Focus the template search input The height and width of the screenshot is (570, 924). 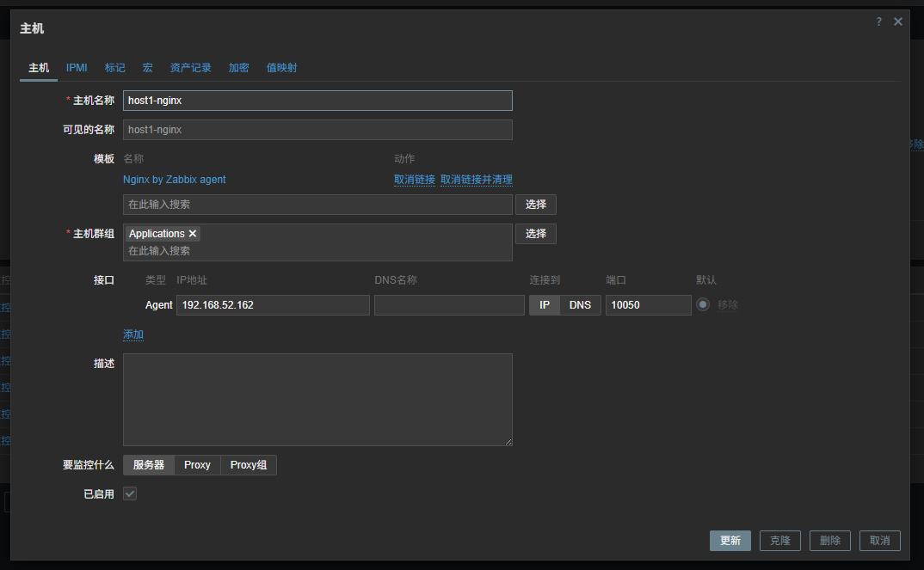coord(317,205)
